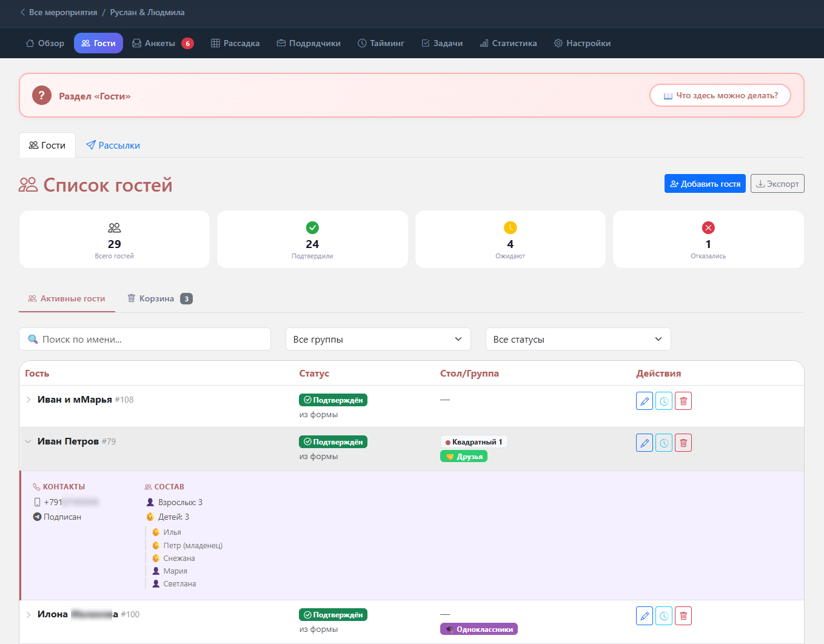This screenshot has width=824, height=644.
Task: Delete guest Илона with trash icon
Action: point(683,615)
